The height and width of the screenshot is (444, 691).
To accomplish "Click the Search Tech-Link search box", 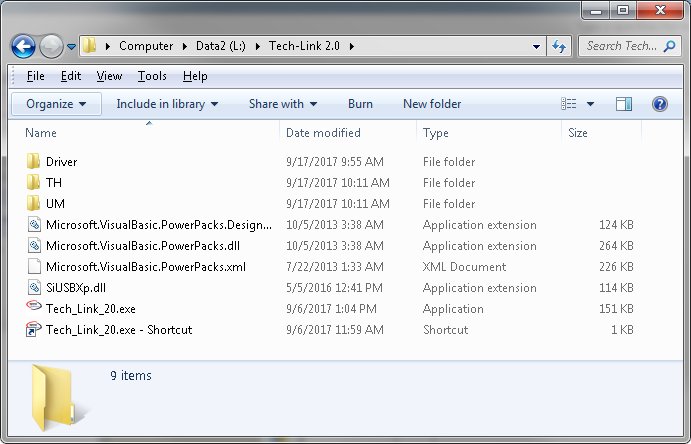I will coord(620,46).
